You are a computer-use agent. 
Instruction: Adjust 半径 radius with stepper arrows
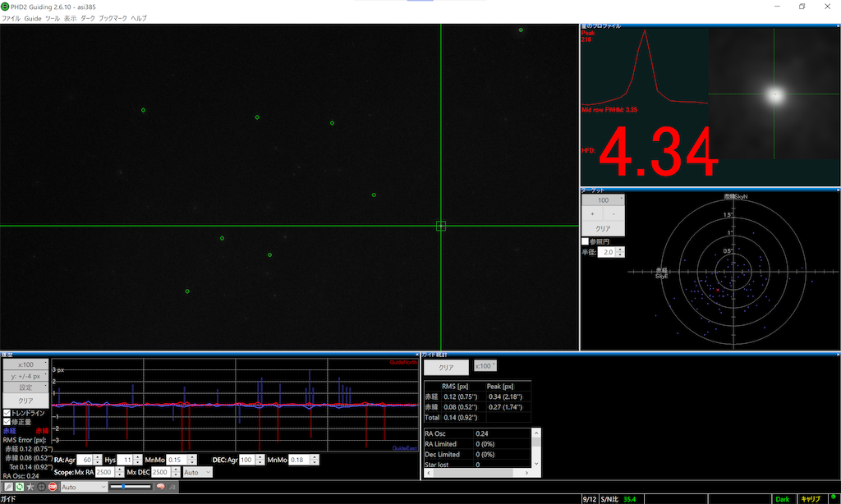pyautogui.click(x=620, y=252)
